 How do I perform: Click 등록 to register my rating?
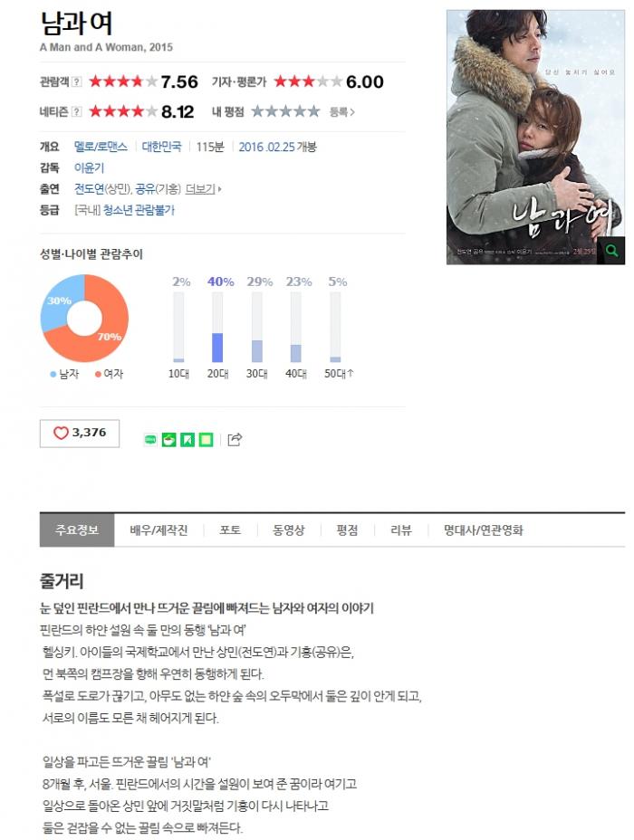[x=341, y=112]
